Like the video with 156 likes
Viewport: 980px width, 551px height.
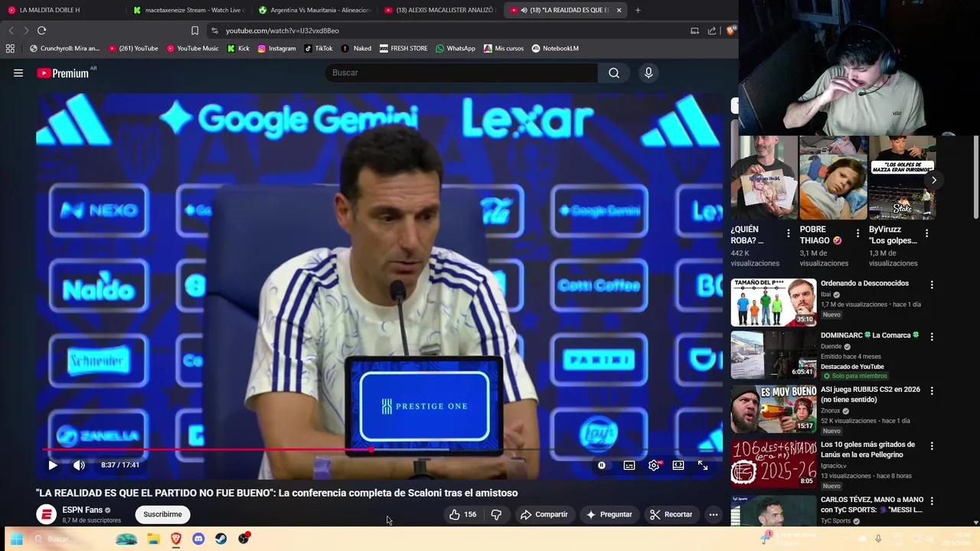pos(462,514)
